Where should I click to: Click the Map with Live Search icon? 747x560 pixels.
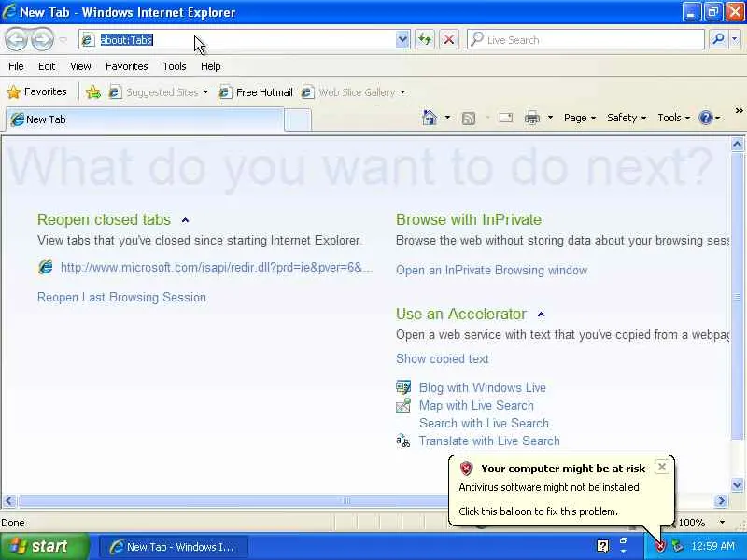click(403, 405)
